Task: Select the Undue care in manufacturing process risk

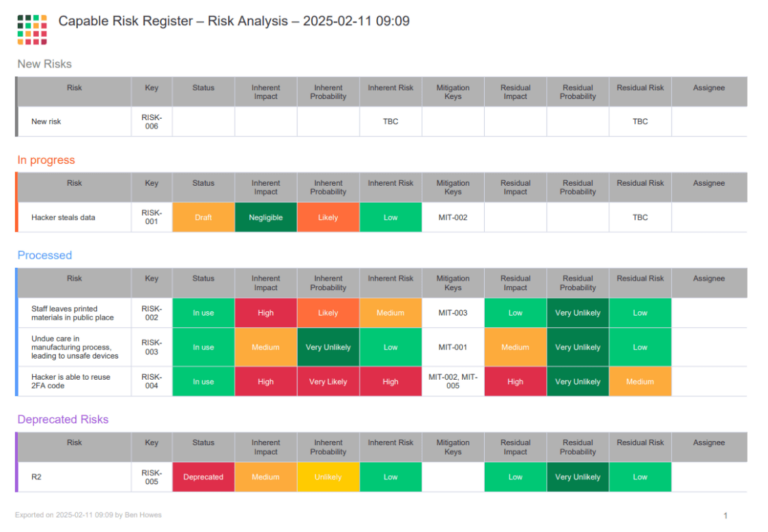Action: pos(74,347)
